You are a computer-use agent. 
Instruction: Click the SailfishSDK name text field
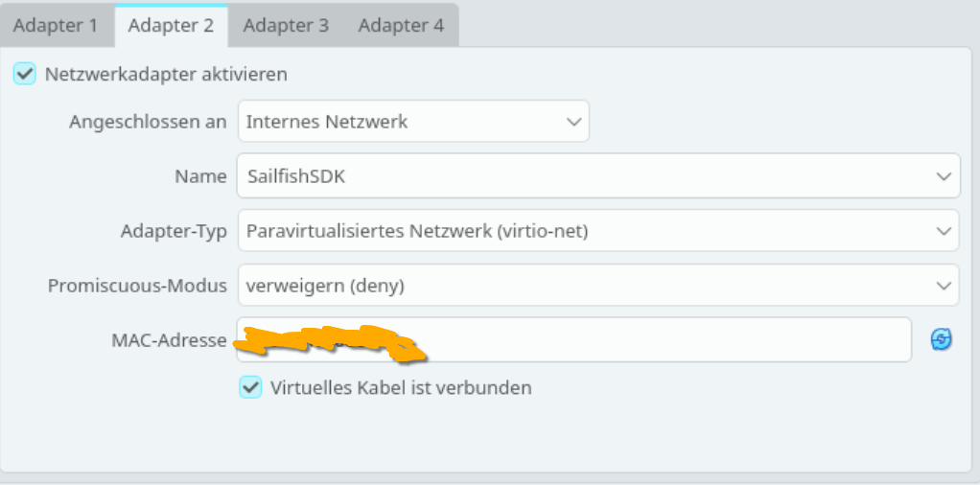click(x=575, y=176)
